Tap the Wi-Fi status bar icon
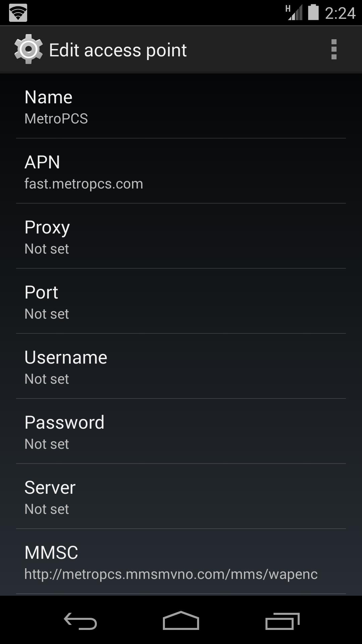Image resolution: width=362 pixels, height=644 pixels. point(18,13)
